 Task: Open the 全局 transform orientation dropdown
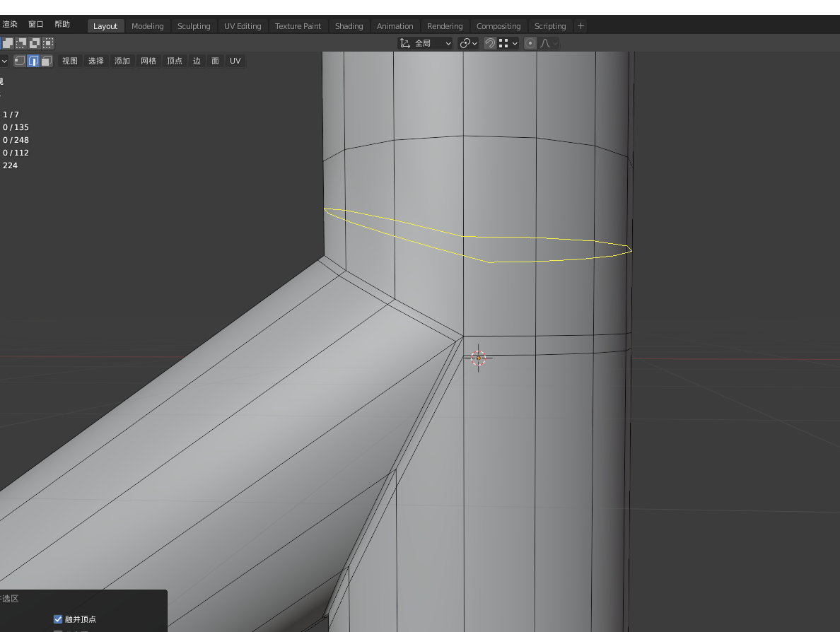coord(424,43)
